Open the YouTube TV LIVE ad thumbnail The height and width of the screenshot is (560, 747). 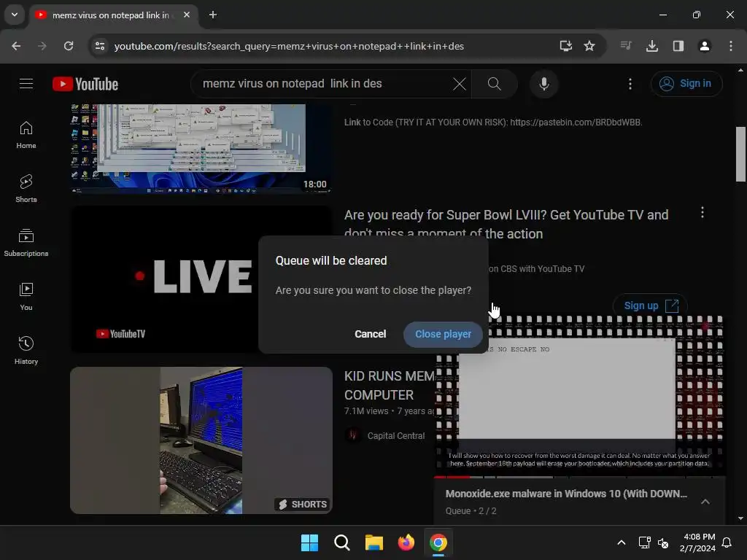164,279
